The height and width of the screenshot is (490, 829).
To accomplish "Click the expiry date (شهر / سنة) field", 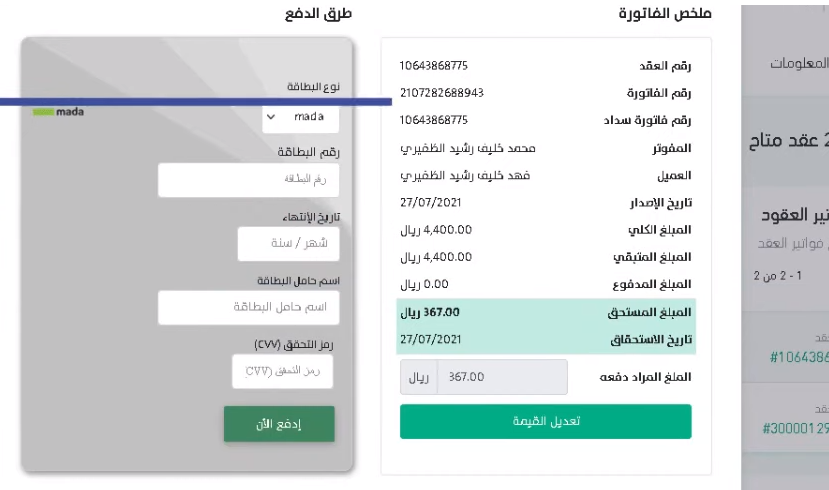I will (x=288, y=243).
